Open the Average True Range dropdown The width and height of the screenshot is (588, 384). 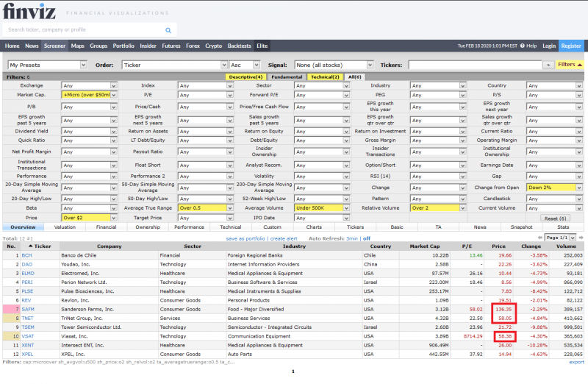(206, 208)
